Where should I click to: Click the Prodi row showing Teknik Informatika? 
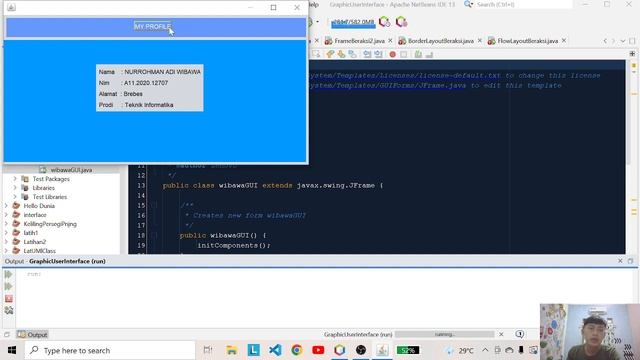click(x=136, y=105)
